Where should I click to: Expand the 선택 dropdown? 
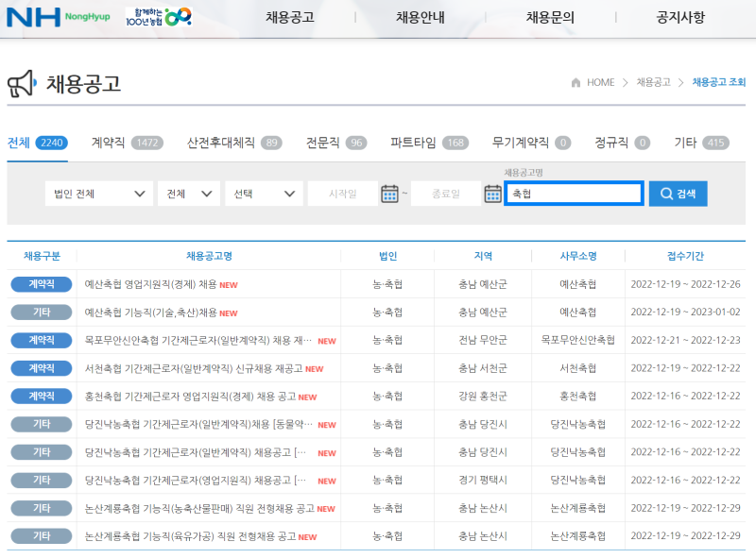(265, 194)
